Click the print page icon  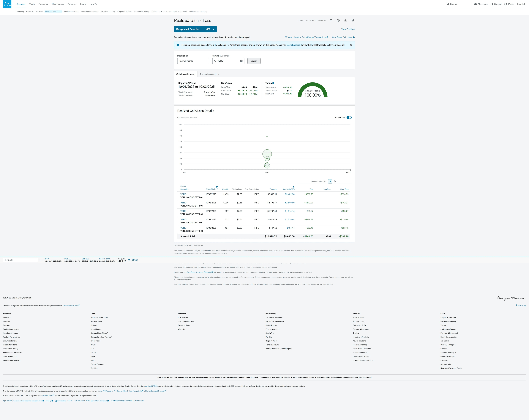coord(353,20)
